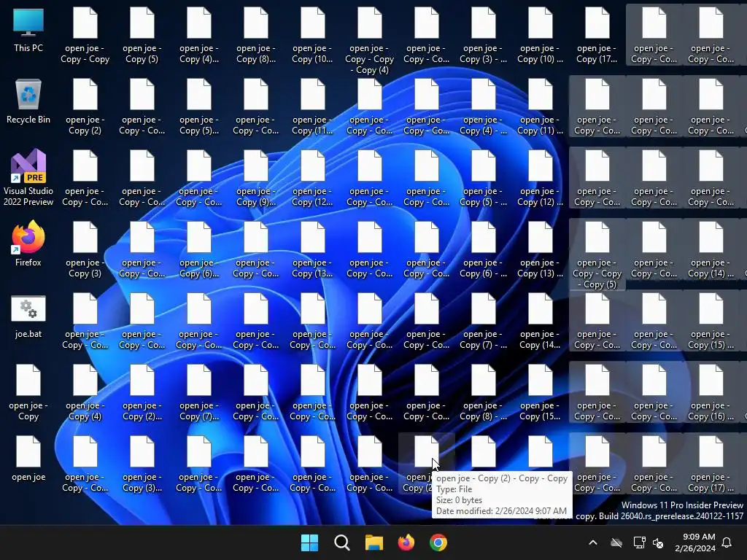The height and width of the screenshot is (560, 747).
Task: Select the file named exactly "open joe - Copy"
Action: point(28,392)
